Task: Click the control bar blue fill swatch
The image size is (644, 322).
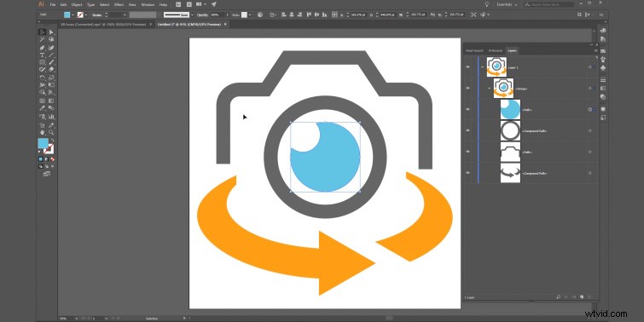Action: 67,14
